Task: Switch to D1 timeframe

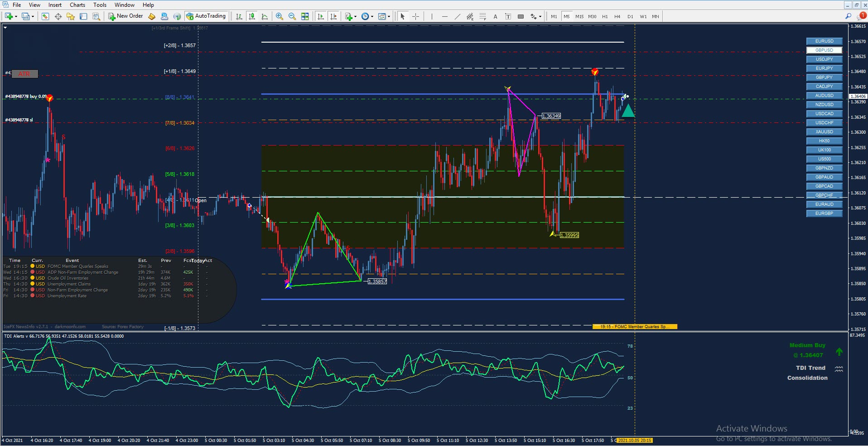Action: point(630,16)
